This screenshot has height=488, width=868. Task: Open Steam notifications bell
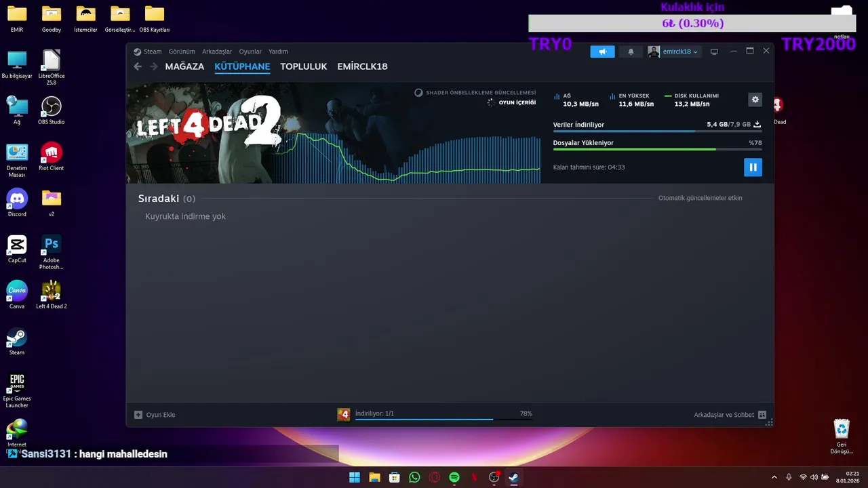pos(631,52)
